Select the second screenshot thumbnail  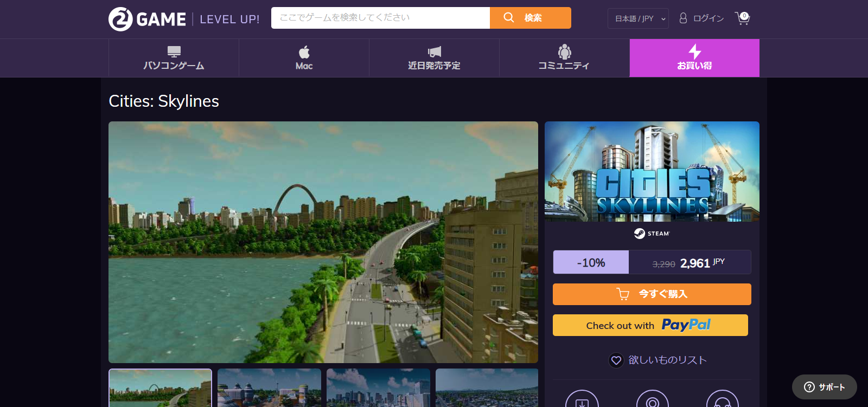[x=269, y=388]
